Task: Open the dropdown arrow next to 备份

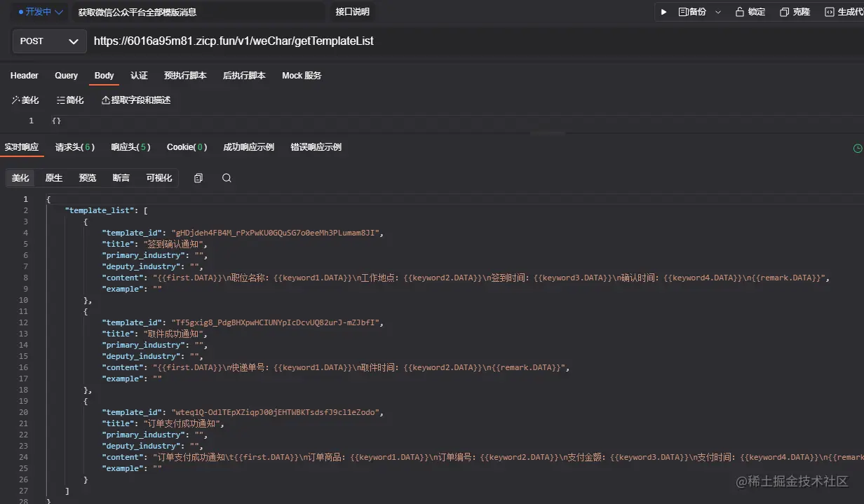Action: (x=718, y=12)
